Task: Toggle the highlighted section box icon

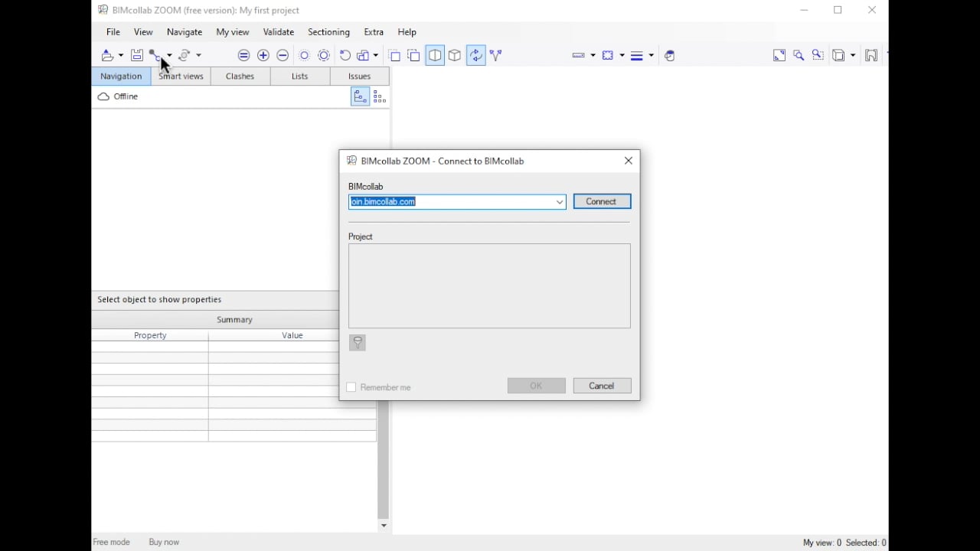Action: click(435, 55)
